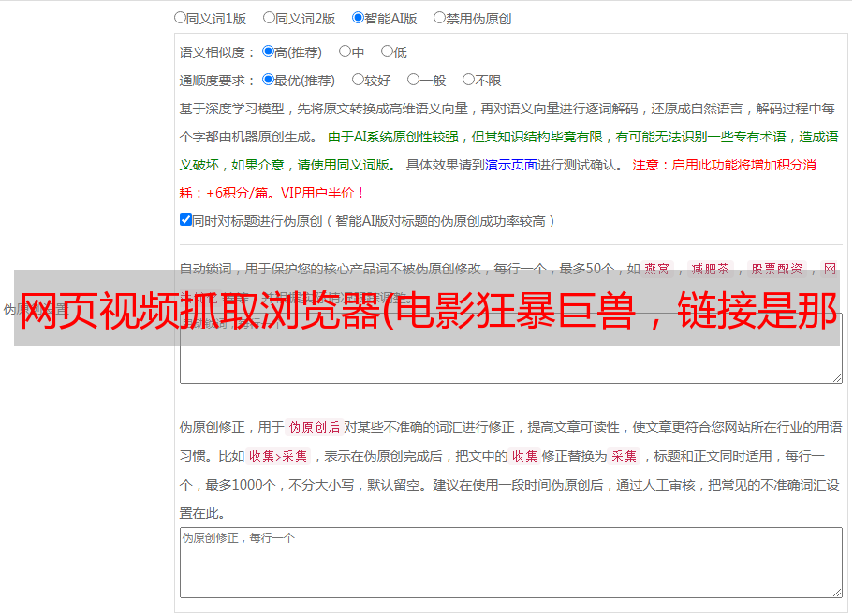Set 通顺度要求 to 较好
Screen dimensions: 853x616
pyautogui.click(x=358, y=80)
